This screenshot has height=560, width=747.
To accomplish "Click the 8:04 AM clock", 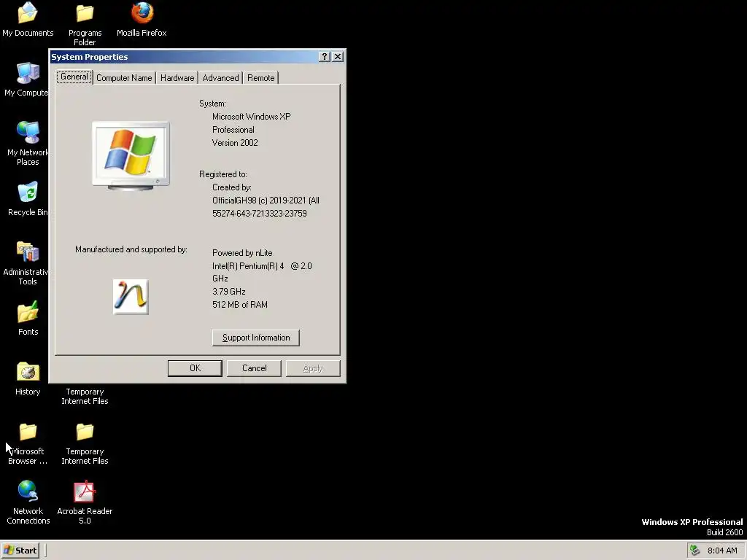I will (x=722, y=551).
